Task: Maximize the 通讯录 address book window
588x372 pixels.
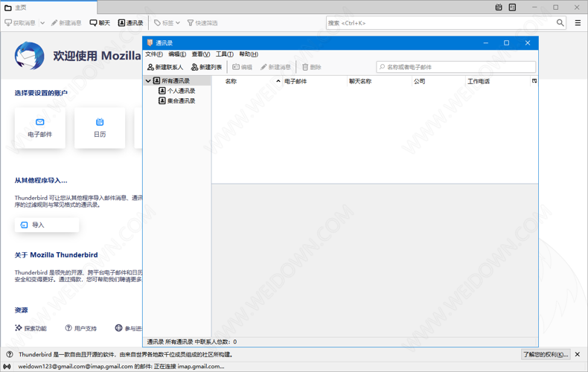Action: pos(507,42)
